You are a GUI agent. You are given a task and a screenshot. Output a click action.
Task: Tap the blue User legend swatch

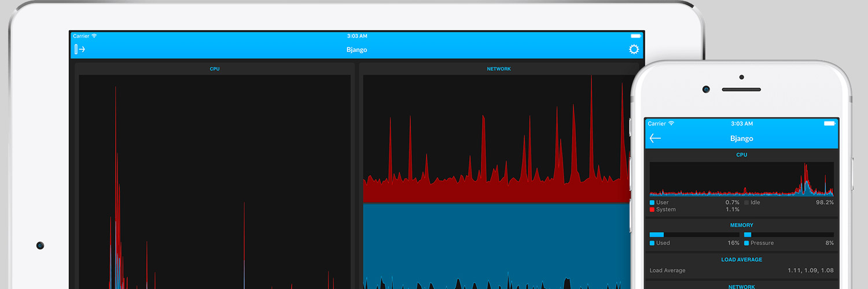click(x=652, y=203)
